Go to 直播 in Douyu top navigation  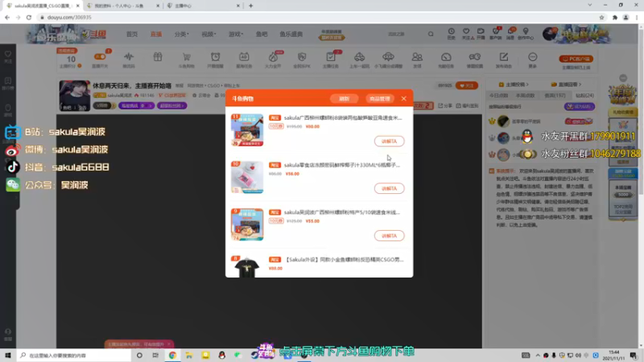click(156, 34)
